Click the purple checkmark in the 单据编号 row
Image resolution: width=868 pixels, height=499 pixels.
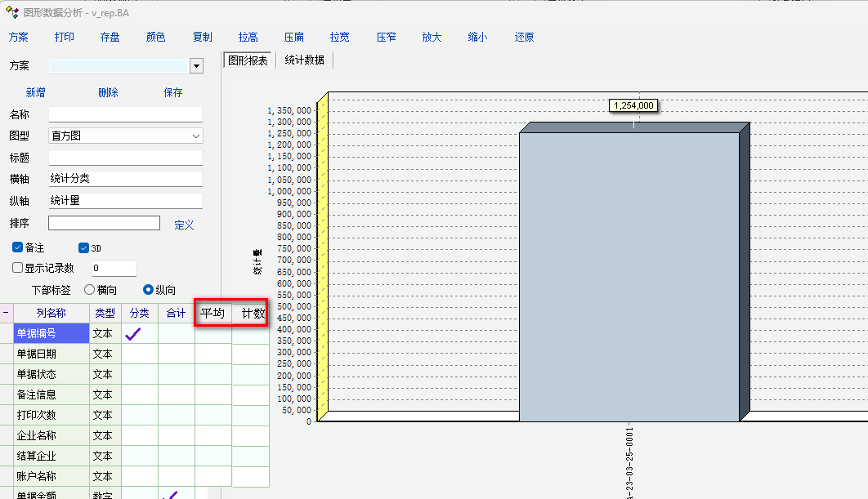[x=132, y=333]
